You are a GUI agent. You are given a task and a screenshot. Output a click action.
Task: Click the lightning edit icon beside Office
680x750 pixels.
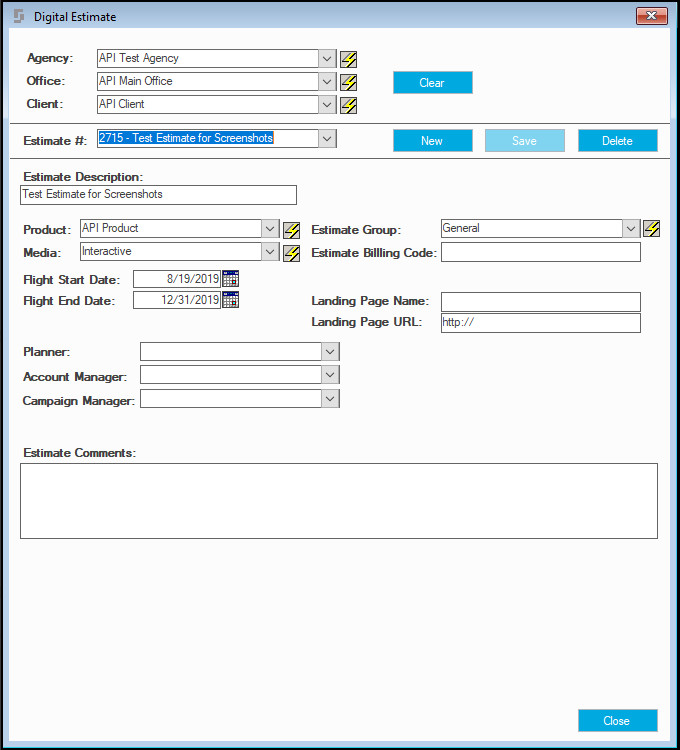point(349,82)
